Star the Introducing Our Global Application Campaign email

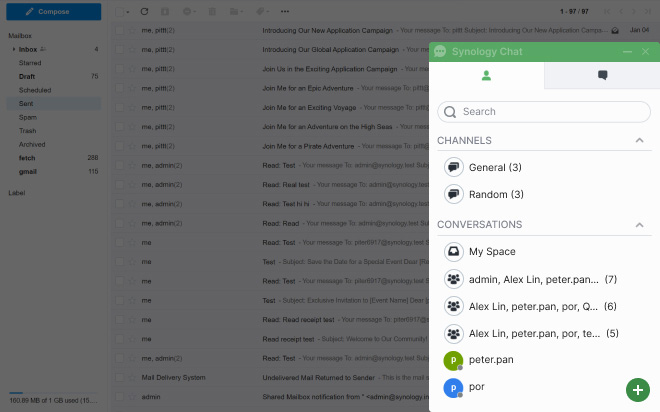[x=131, y=48]
